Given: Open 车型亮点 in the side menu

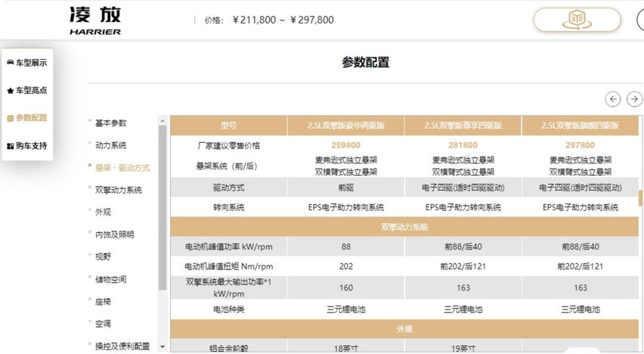Looking at the screenshot, I should 31,91.
